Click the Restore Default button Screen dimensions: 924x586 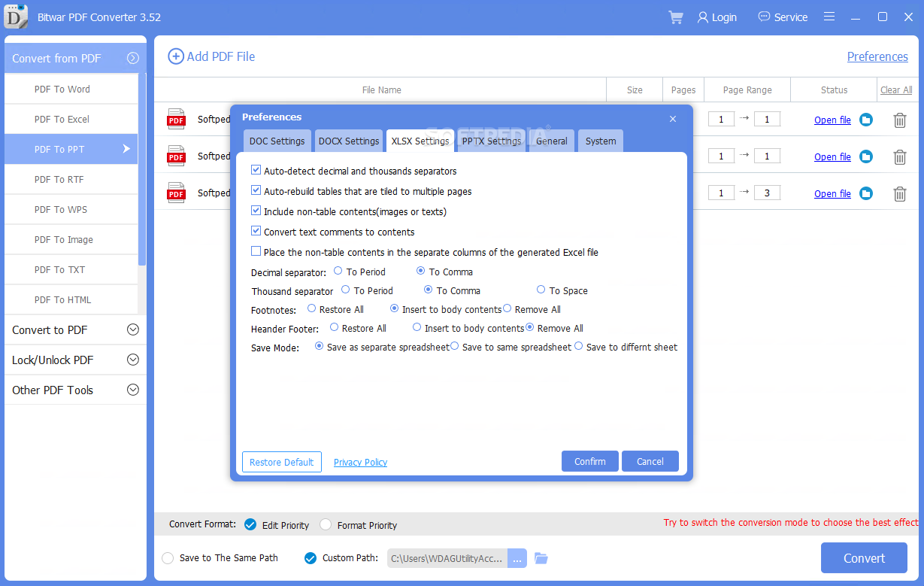click(282, 462)
